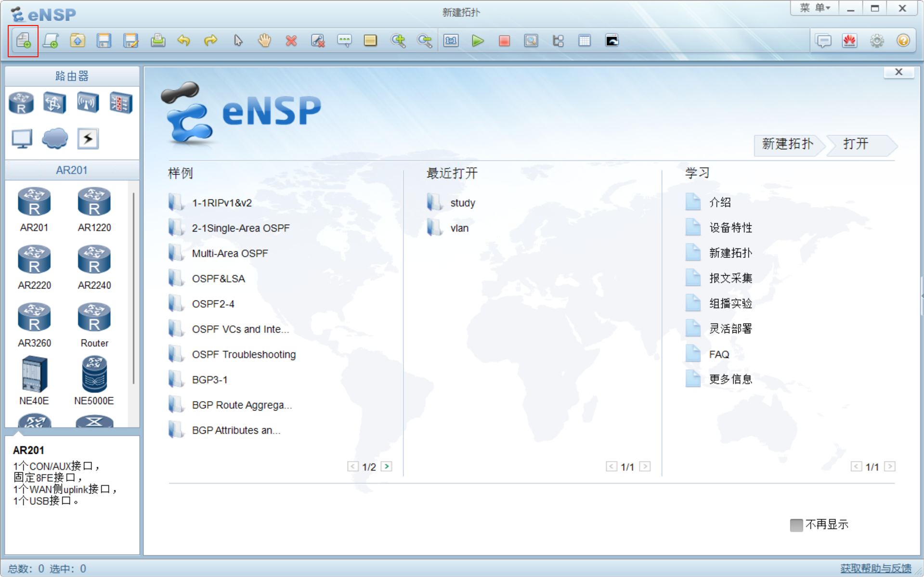The height and width of the screenshot is (577, 924).
Task: Zoom in with magnifier plus icon
Action: pos(398,41)
